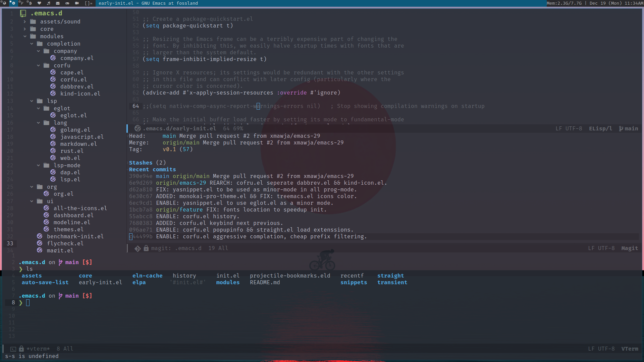Switch to the music note workspace tag
Image resolution: width=644 pixels, height=362 pixels.
49,3
